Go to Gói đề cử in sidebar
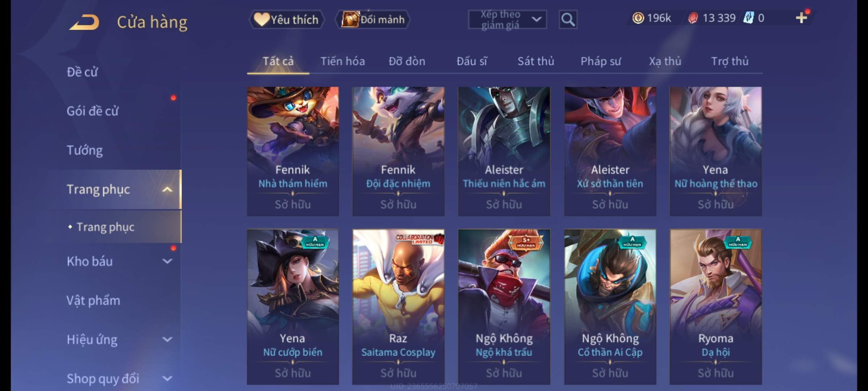This screenshot has height=391, width=868. [93, 111]
